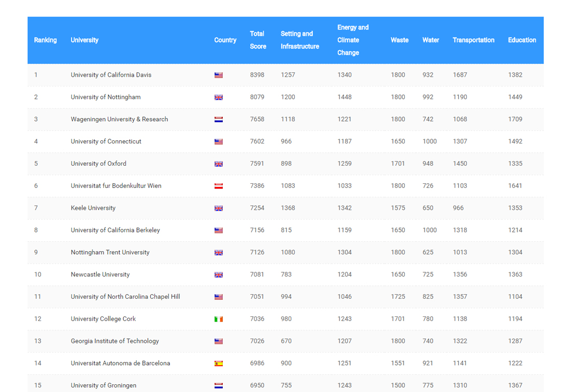570x392 pixels.
Task: Select University College Cork name
Action: 103,318
